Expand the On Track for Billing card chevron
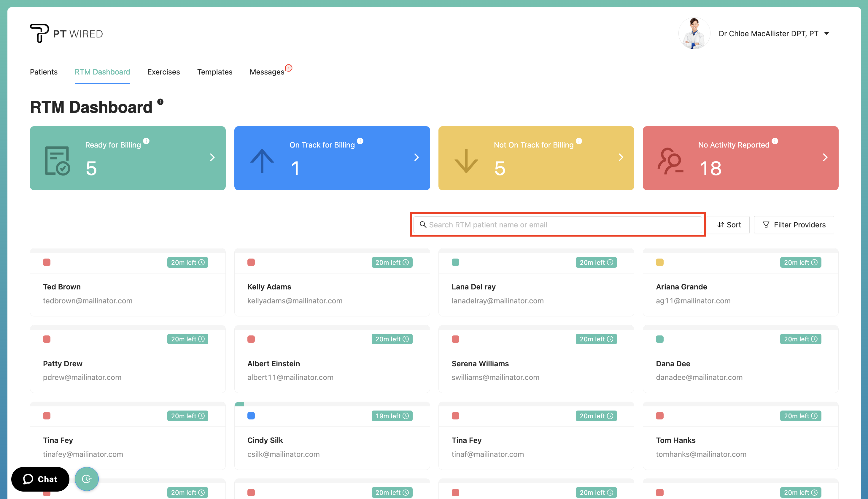This screenshot has height=499, width=868. (416, 157)
